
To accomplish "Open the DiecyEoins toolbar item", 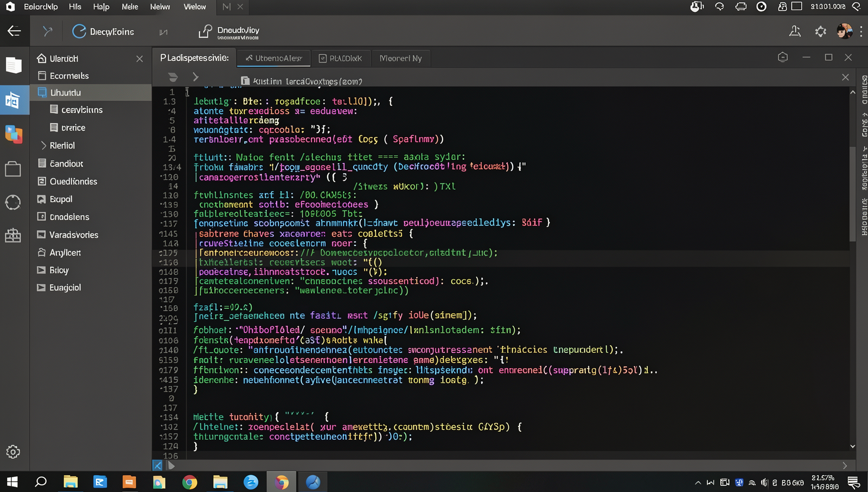I will (103, 31).
